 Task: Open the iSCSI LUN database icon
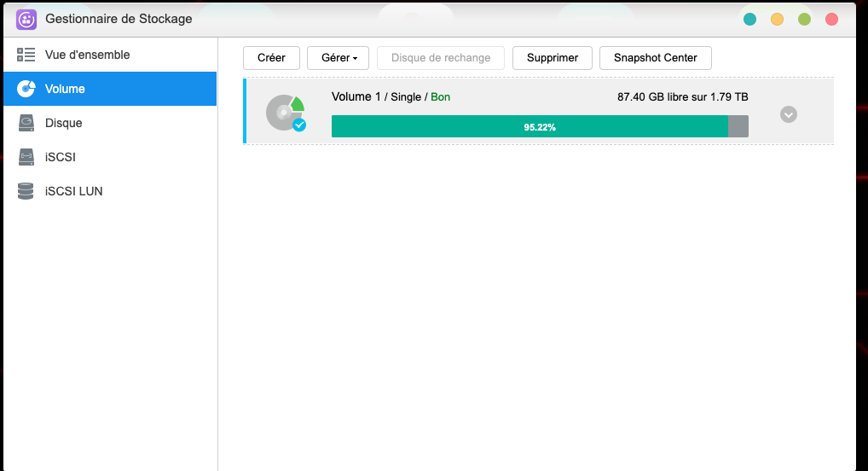click(26, 191)
